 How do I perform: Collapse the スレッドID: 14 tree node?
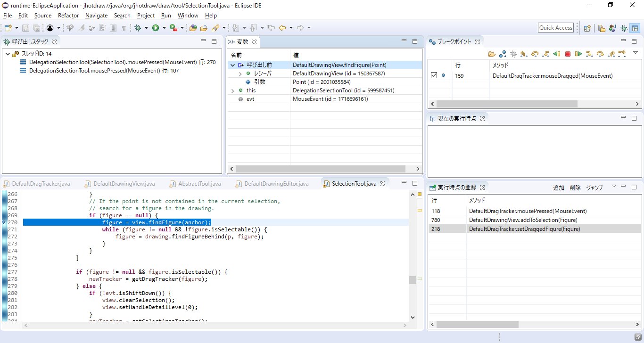pos(8,54)
